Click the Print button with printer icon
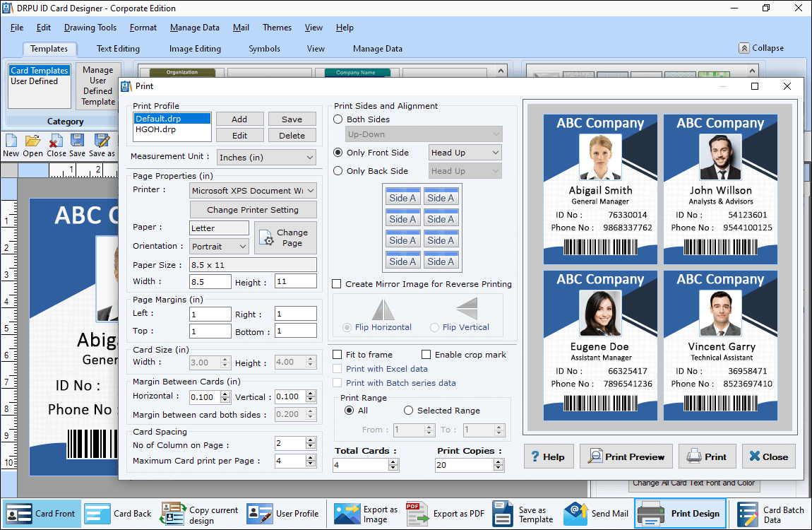 tap(707, 457)
